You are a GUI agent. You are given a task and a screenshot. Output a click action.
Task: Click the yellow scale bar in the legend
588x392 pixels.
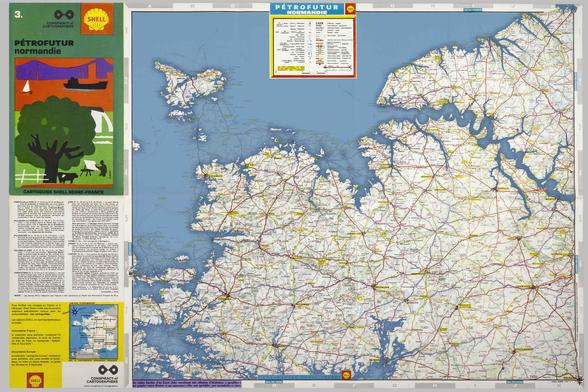pos(290,69)
